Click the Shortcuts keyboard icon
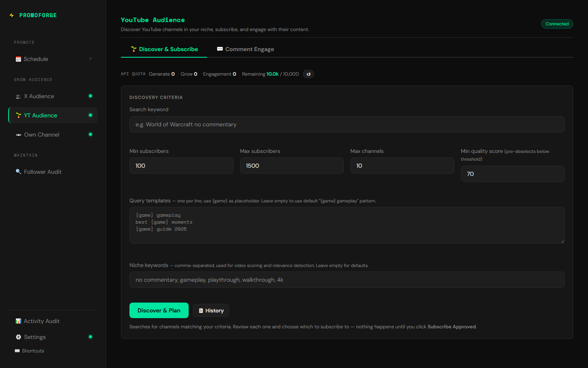 click(x=17, y=351)
